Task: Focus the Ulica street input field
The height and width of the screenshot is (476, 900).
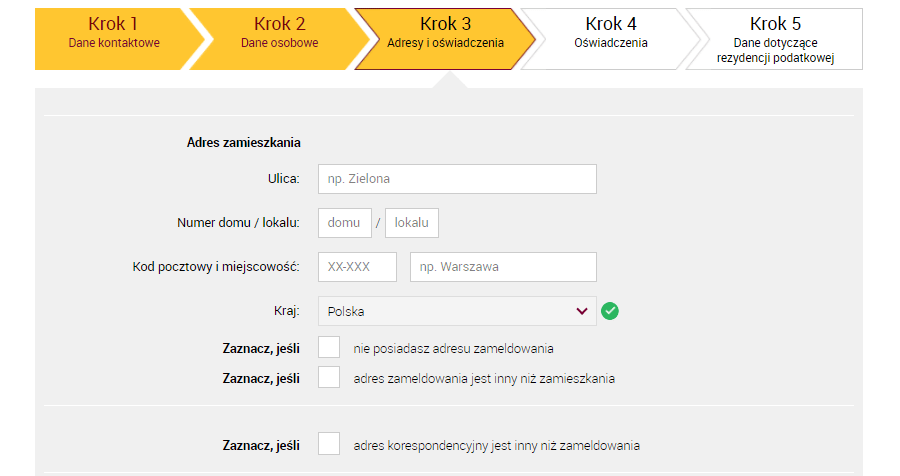Action: tap(457, 179)
